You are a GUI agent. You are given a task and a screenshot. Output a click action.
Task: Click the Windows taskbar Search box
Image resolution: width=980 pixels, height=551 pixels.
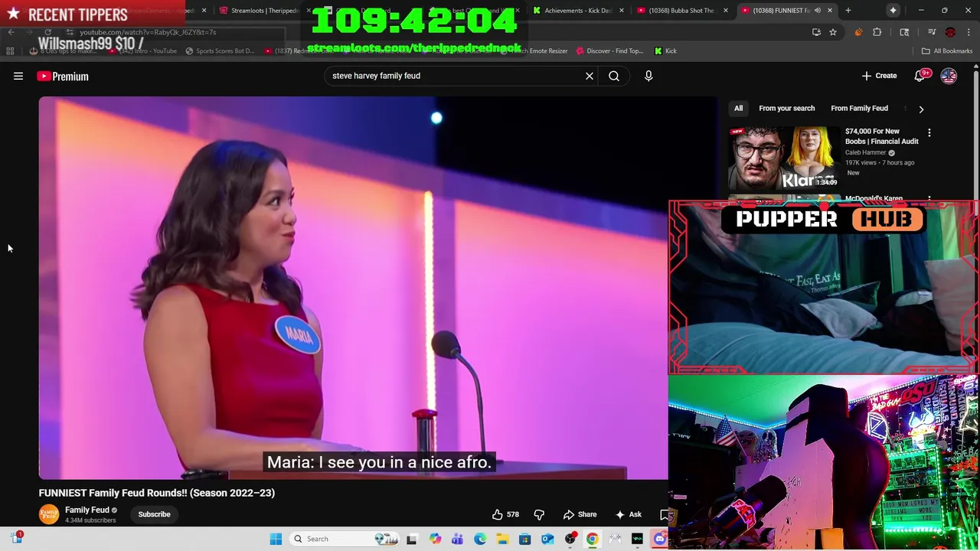pyautogui.click(x=345, y=539)
